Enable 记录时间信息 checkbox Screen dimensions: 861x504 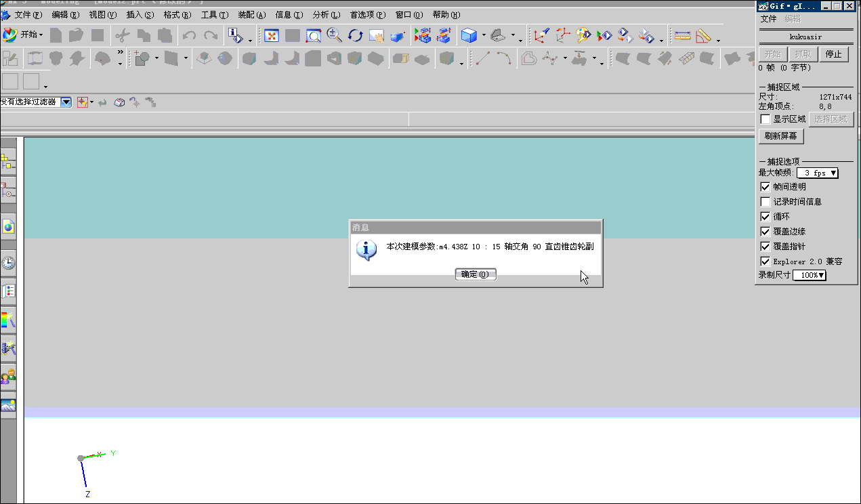click(x=765, y=202)
